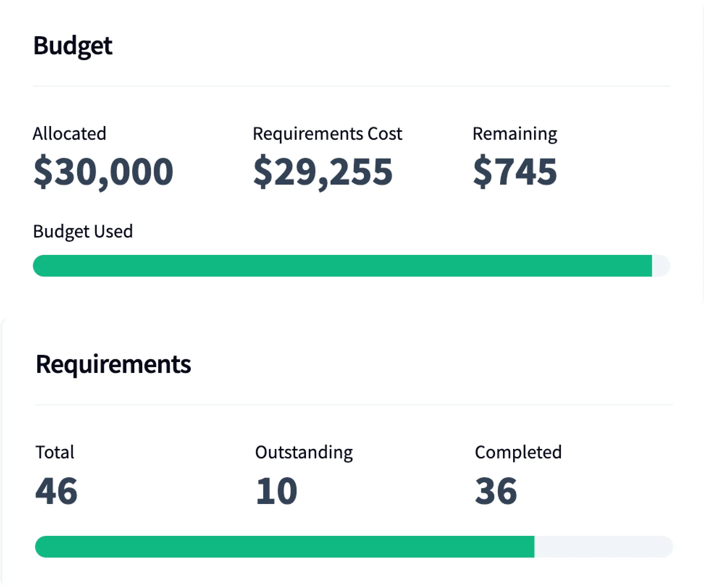Click the Remaining label

515,133
